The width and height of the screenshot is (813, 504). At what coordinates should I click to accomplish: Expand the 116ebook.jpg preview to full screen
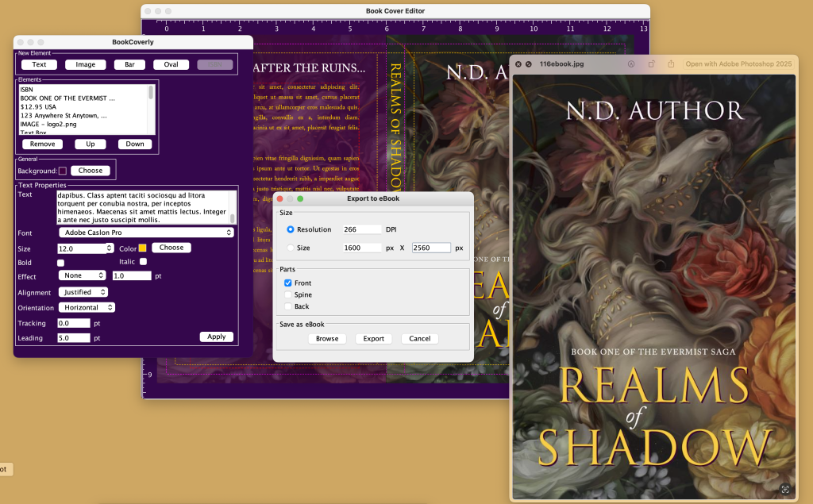[528, 64]
